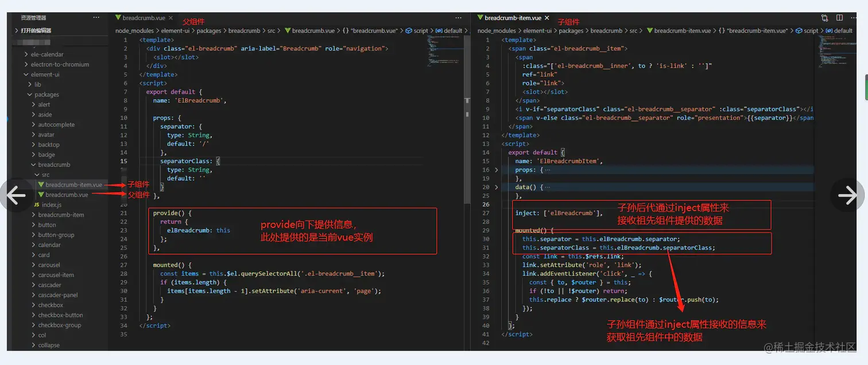
Task: Click the script cube icon in left breadcrumb path
Action: pyautogui.click(x=409, y=31)
